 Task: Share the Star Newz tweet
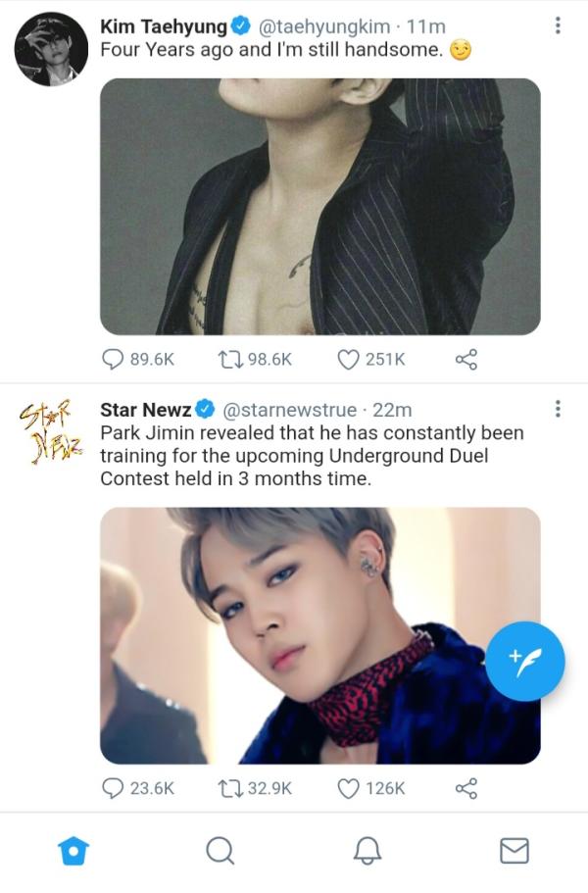point(465,788)
